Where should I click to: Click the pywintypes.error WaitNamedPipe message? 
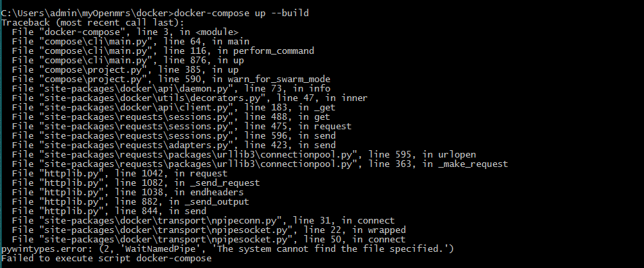pyautogui.click(x=227, y=249)
